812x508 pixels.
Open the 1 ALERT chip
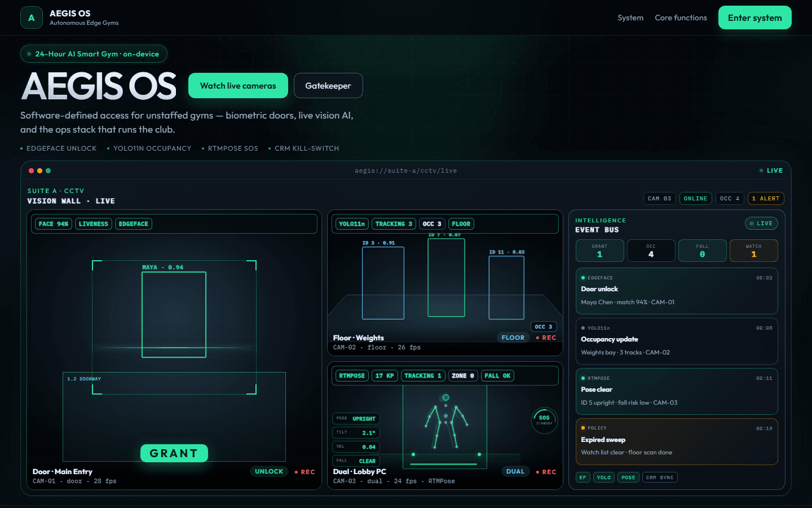(766, 199)
